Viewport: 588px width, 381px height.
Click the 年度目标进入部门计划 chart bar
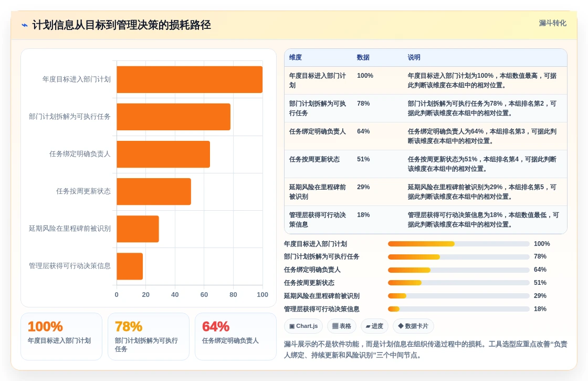pos(190,79)
